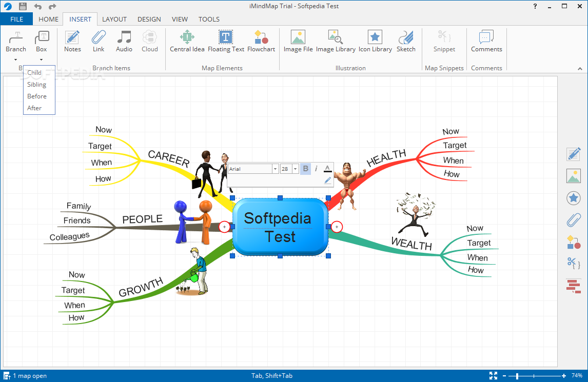Switch to the LAYOUT tab
Screen dimensions: 588x382
point(114,19)
